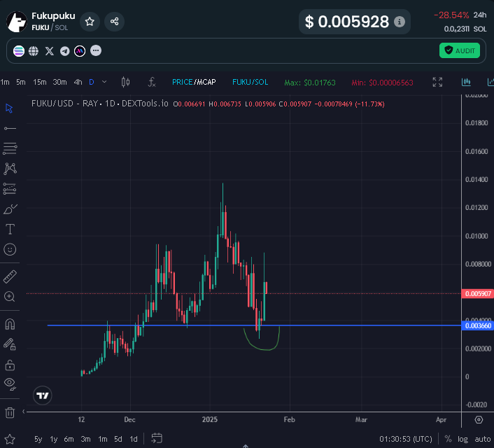Open the Solana explorer icon link
Screen dimensions: 494x448
pyautogui.click(x=19, y=51)
